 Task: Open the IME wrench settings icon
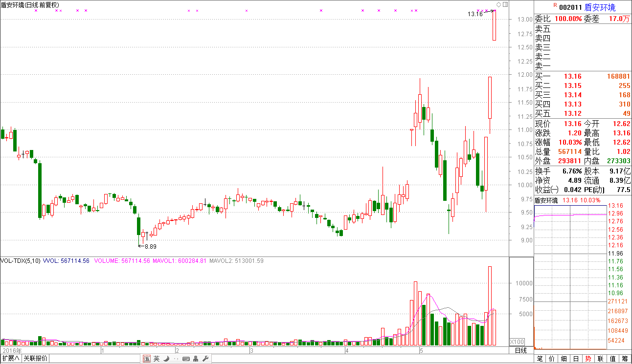point(205,359)
